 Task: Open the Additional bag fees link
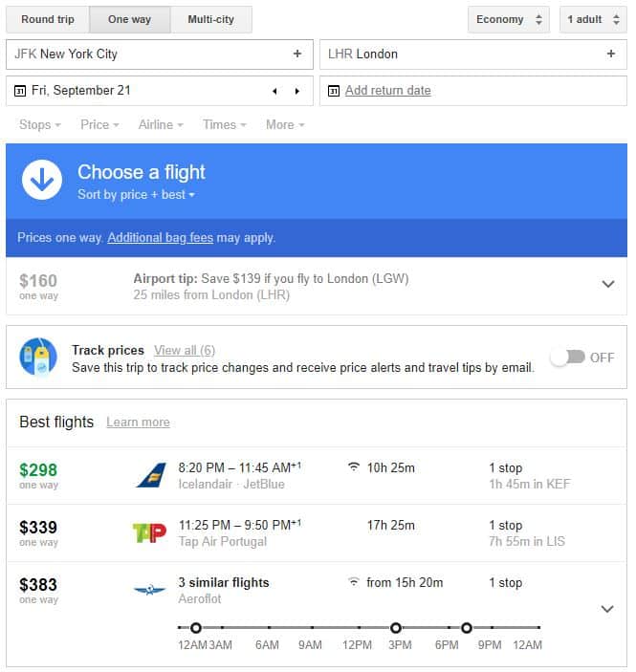[161, 238]
